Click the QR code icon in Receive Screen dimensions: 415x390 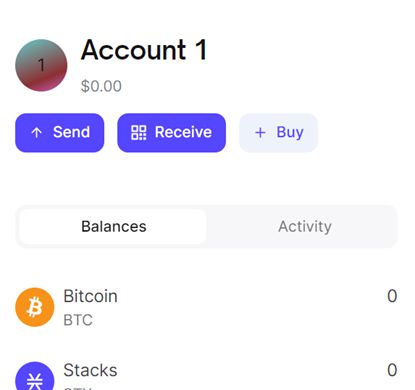(x=139, y=133)
